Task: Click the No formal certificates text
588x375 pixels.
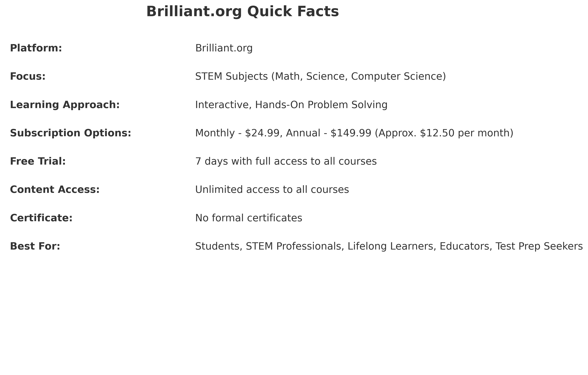Action: coord(249,218)
